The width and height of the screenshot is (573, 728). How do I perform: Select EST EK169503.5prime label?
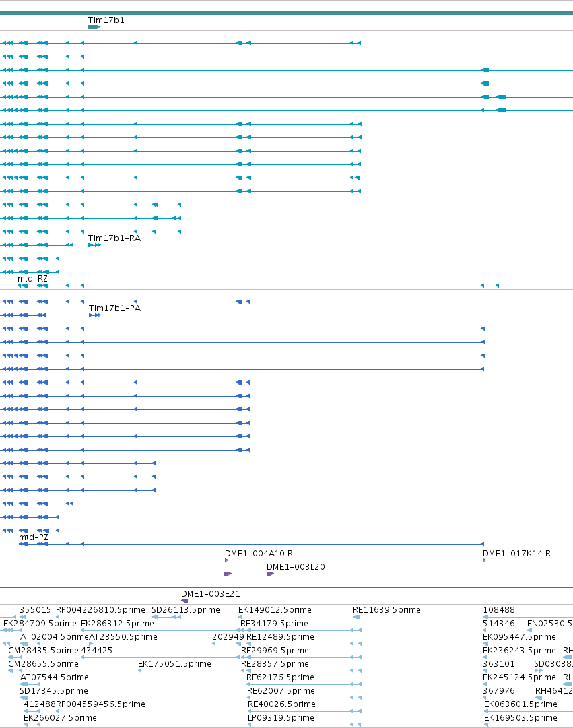[520, 718]
